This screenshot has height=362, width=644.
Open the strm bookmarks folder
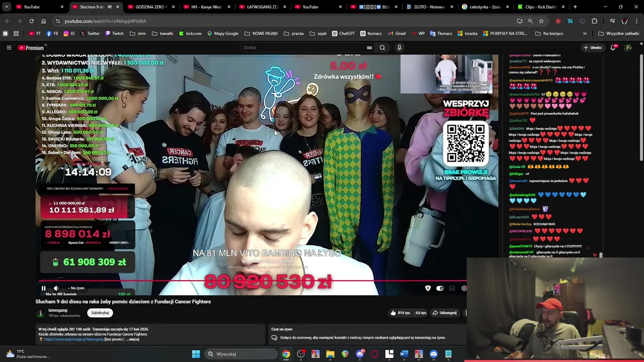pyautogui.click(x=138, y=34)
